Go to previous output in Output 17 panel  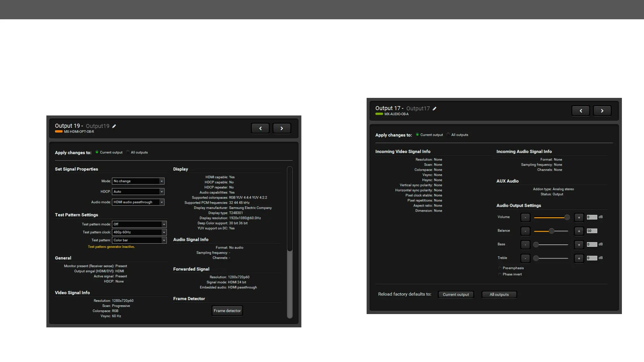(581, 111)
